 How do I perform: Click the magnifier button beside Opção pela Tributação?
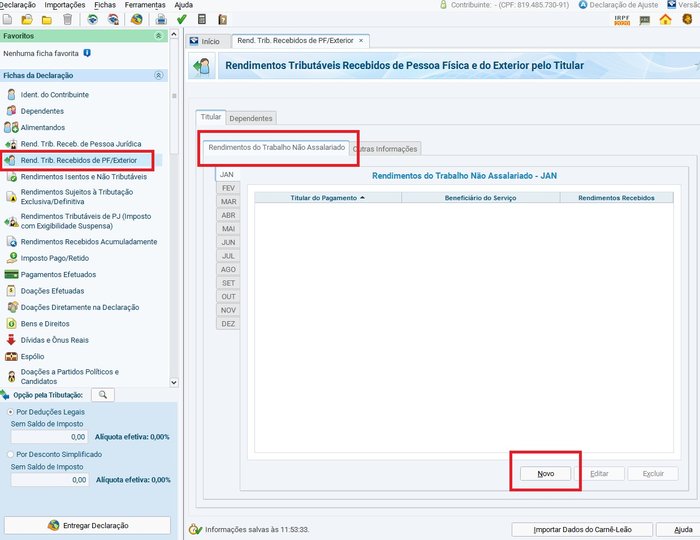point(103,395)
